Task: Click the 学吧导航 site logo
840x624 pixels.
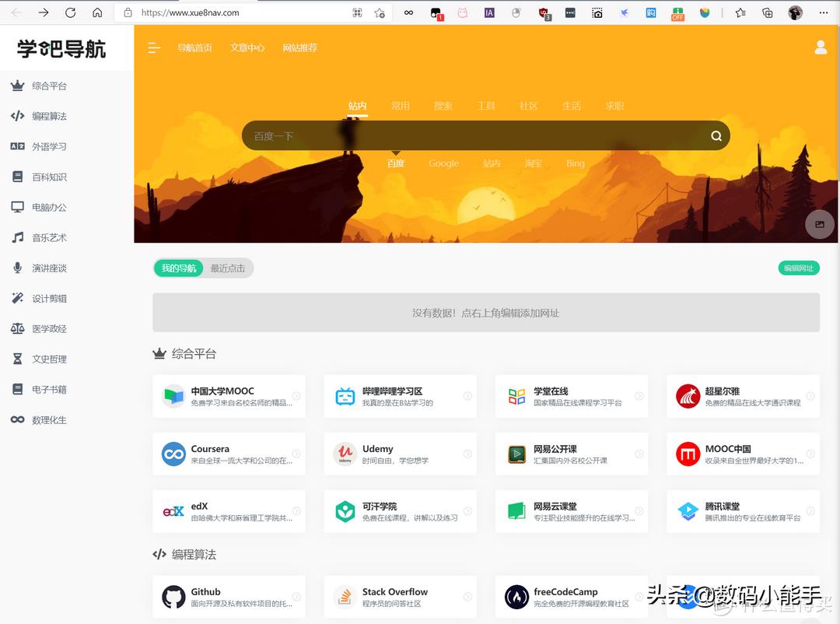Action: (x=61, y=49)
